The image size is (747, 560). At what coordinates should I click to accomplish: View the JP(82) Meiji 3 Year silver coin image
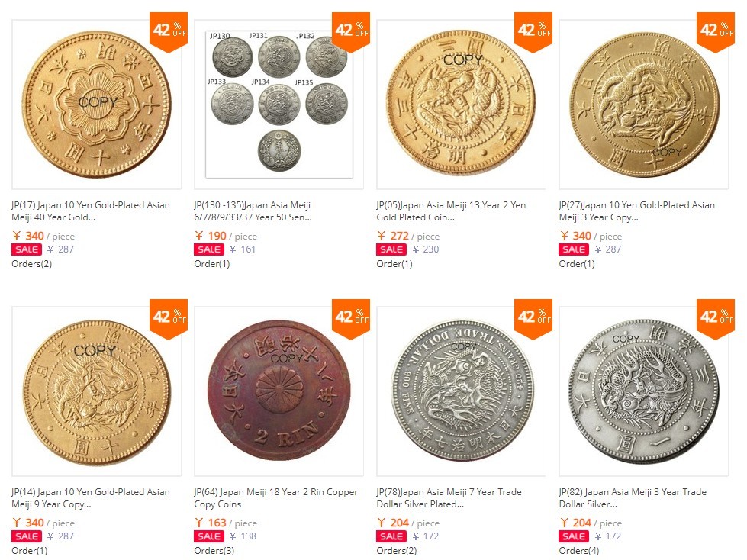tap(644, 391)
